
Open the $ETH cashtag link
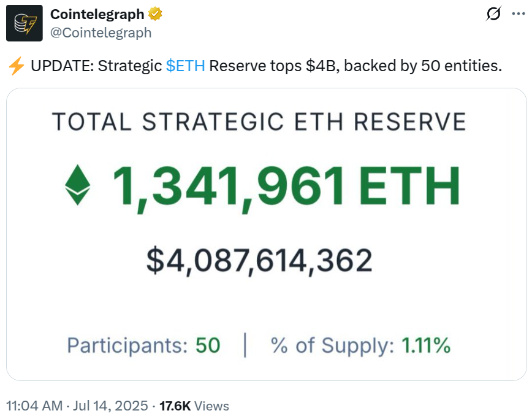[x=185, y=66]
